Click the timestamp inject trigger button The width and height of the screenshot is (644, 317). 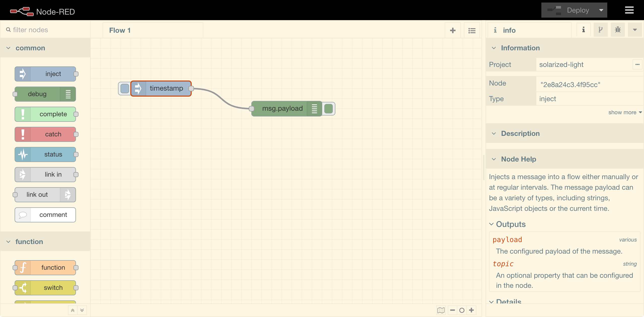coord(125,89)
